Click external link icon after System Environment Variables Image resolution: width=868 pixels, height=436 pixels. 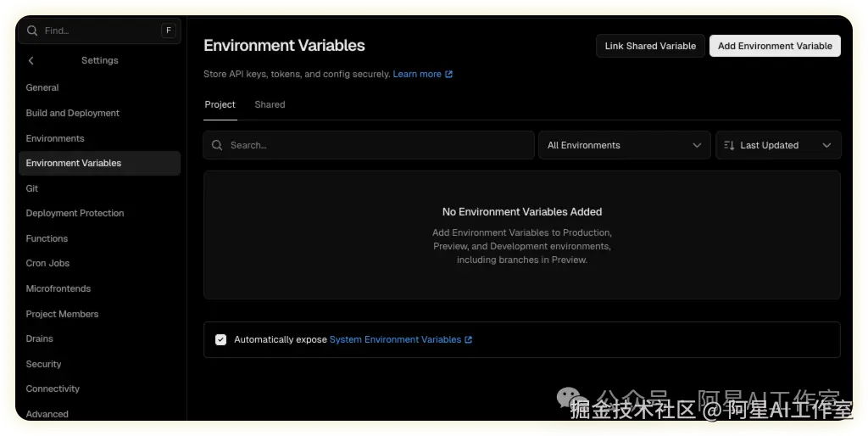pos(468,339)
